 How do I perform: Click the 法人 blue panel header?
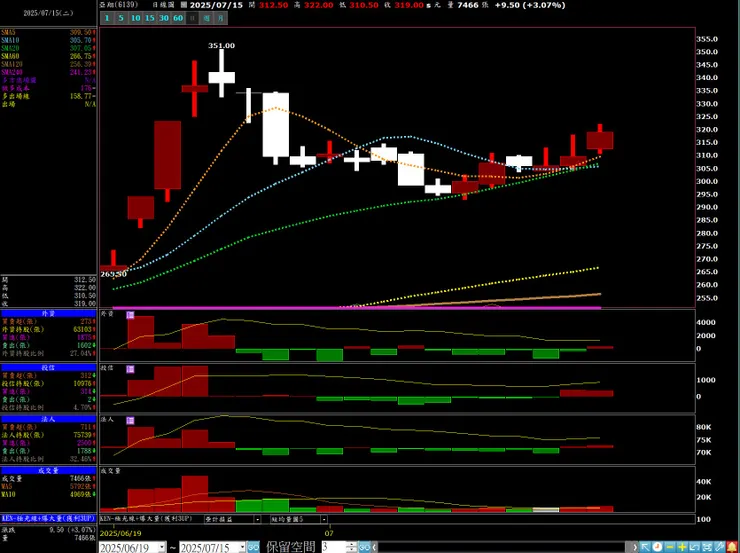(x=49, y=419)
